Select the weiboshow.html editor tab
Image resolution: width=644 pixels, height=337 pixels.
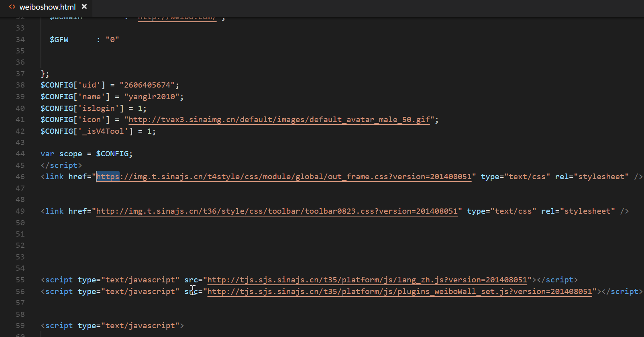click(47, 7)
